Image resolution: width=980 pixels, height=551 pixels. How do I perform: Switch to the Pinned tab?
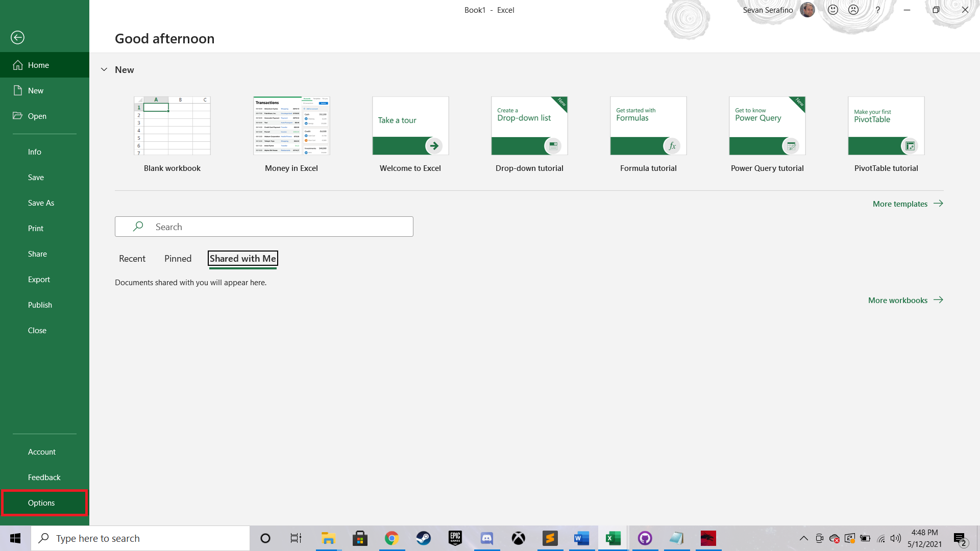(178, 259)
